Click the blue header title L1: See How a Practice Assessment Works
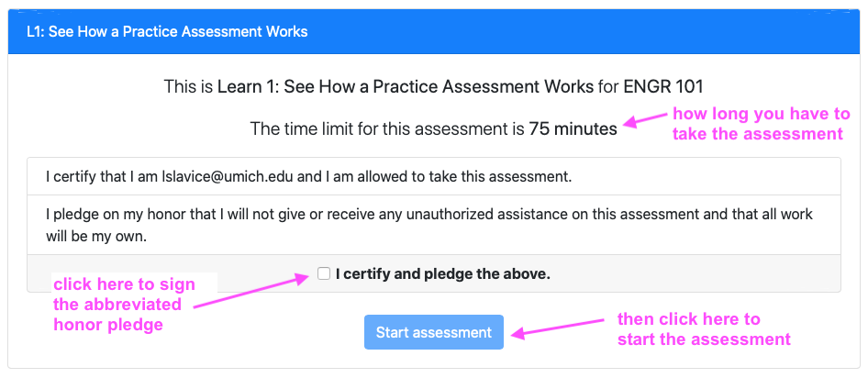The height and width of the screenshot is (378, 868). pos(167,31)
